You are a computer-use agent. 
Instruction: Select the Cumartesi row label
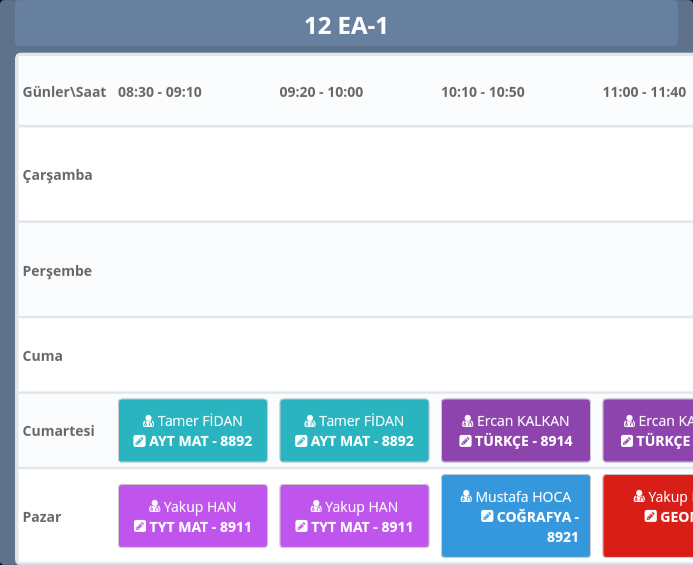(59, 431)
